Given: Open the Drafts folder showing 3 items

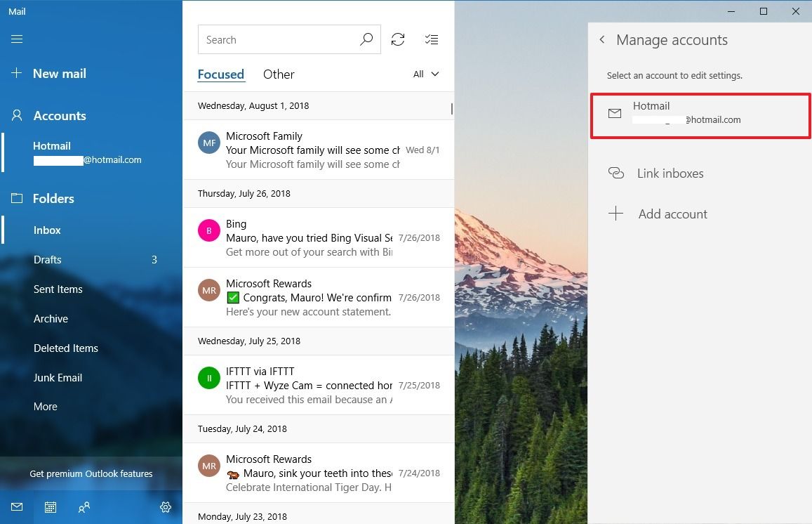Looking at the screenshot, I should (48, 259).
